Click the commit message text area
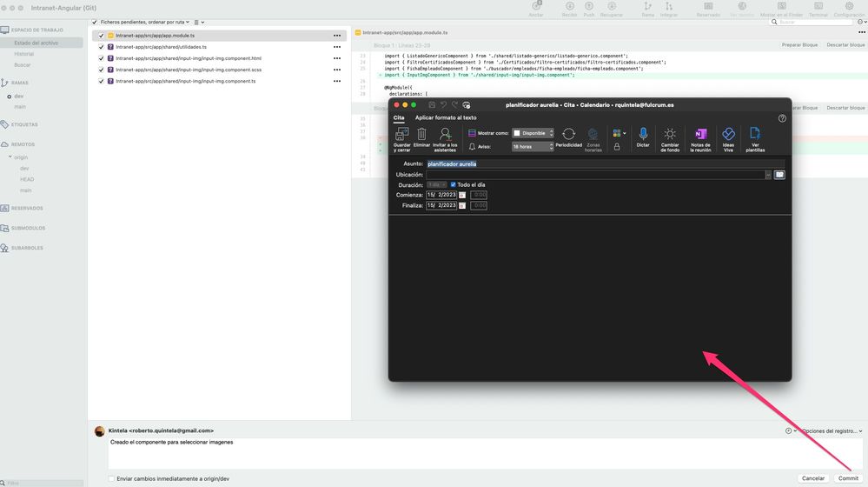 coord(486,454)
